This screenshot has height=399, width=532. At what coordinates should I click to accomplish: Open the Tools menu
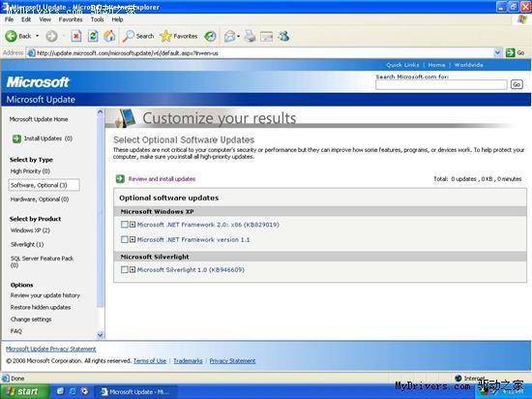pos(97,19)
